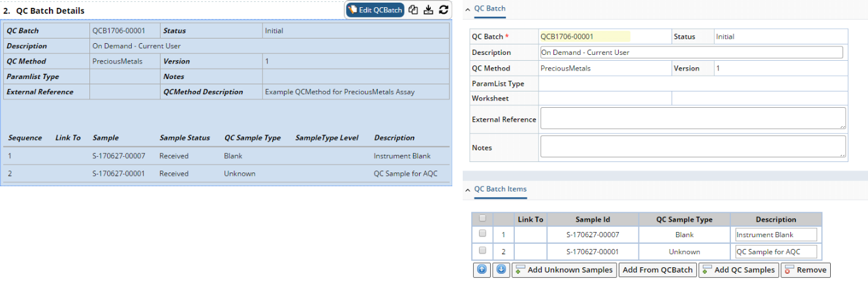Edit the Instrument Blank description field
This screenshot has width=868, height=281.
tap(776, 235)
